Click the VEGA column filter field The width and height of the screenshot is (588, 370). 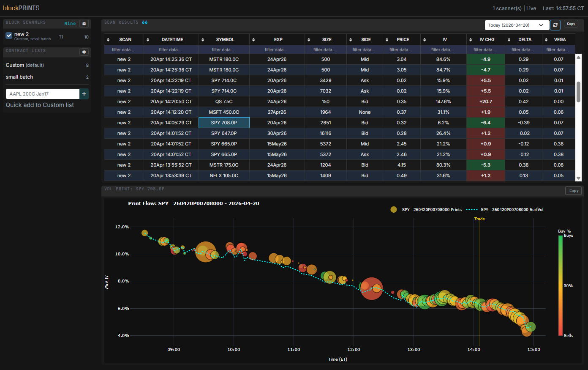coord(558,49)
